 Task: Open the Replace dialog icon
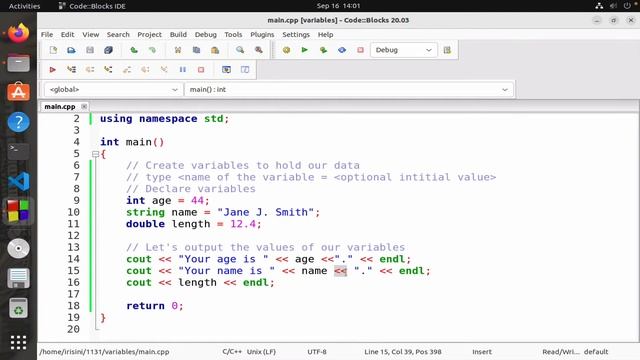coord(259,50)
